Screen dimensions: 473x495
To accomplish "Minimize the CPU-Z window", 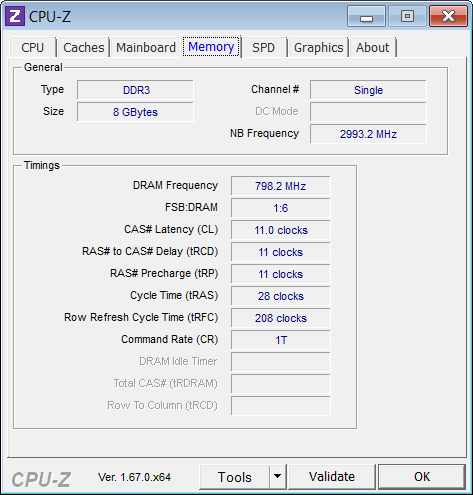I will (x=366, y=16).
